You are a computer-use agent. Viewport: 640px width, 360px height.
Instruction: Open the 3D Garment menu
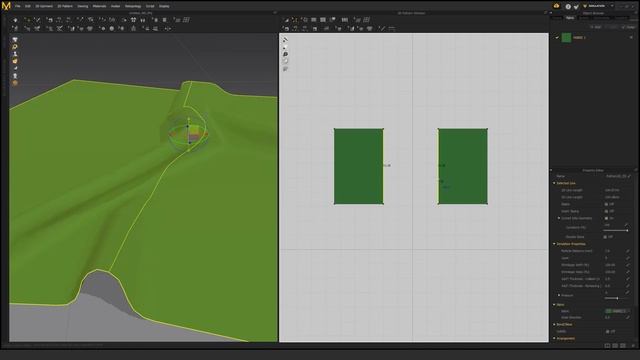[x=44, y=6]
